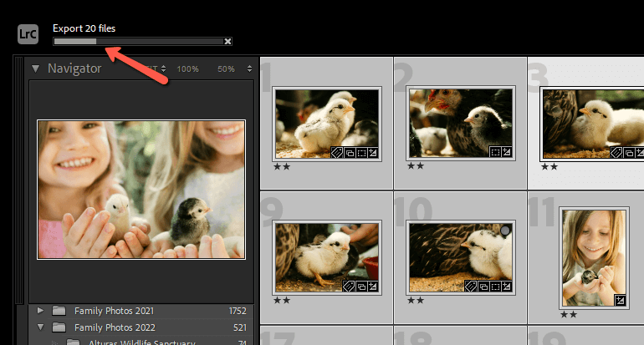Viewport: 644px width, 345px height.
Task: Click the Navigator preview image
Action: (141, 189)
